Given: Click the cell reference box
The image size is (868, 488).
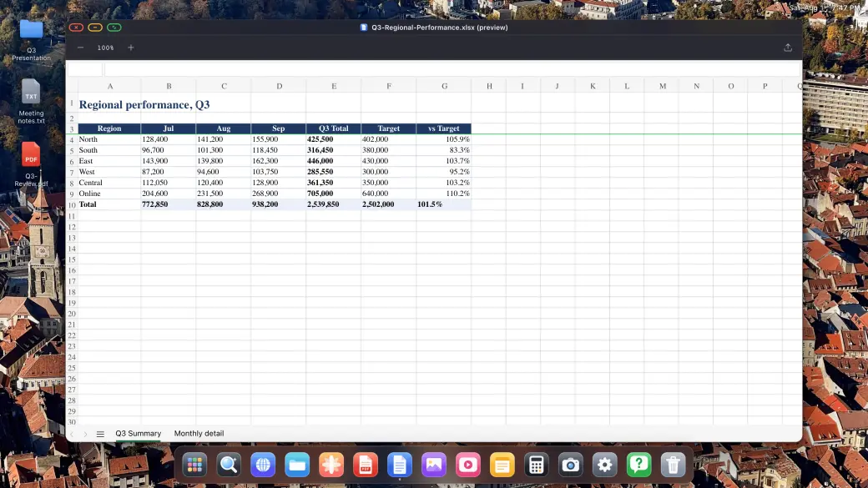Looking at the screenshot, I should (x=84, y=69).
